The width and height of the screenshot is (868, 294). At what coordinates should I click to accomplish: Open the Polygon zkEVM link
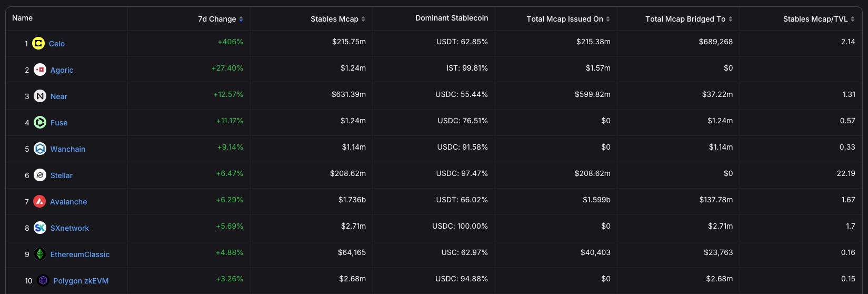tap(81, 281)
